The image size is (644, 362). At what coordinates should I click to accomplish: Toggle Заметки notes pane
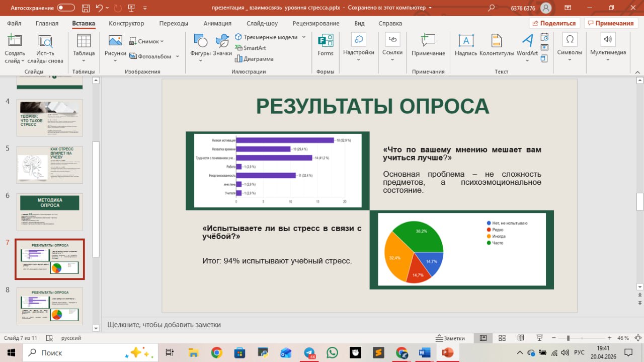(x=451, y=338)
